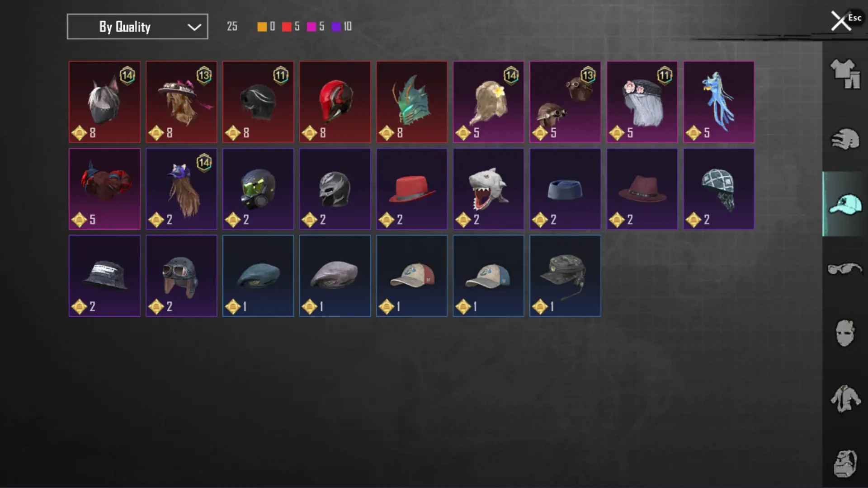
Task: Open the face mask category icon
Action: tap(845, 333)
